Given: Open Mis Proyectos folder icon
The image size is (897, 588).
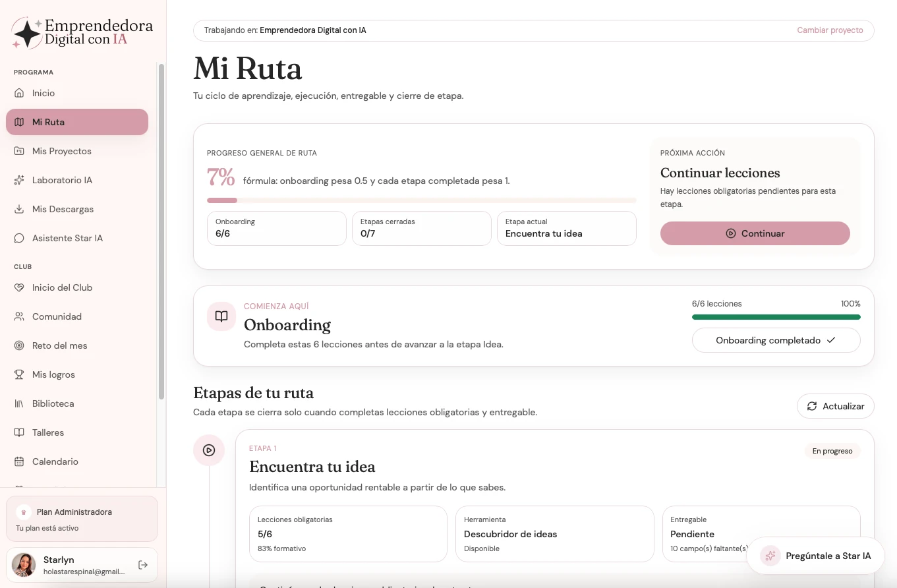Looking at the screenshot, I should click(x=19, y=151).
